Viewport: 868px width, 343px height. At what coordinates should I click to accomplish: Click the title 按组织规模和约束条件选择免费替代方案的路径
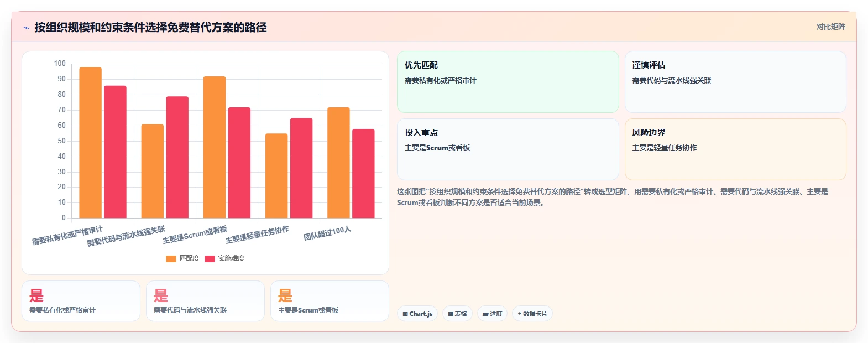click(x=150, y=27)
